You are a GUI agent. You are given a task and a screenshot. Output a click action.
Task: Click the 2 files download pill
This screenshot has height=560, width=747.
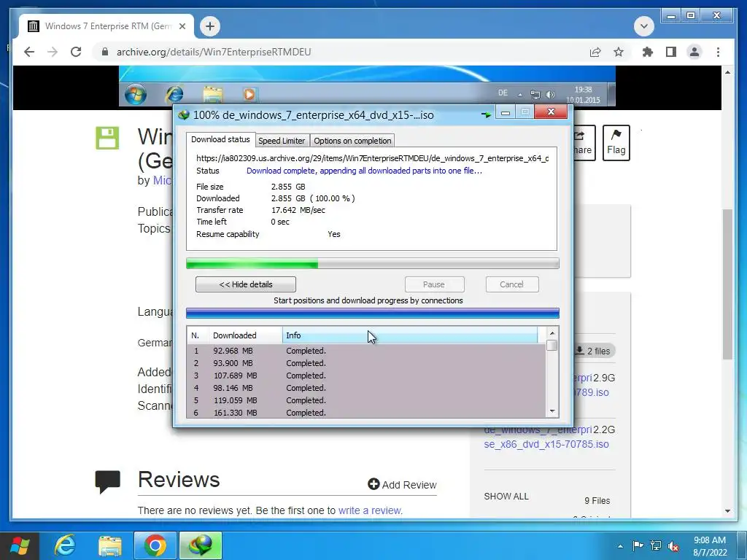(594, 351)
